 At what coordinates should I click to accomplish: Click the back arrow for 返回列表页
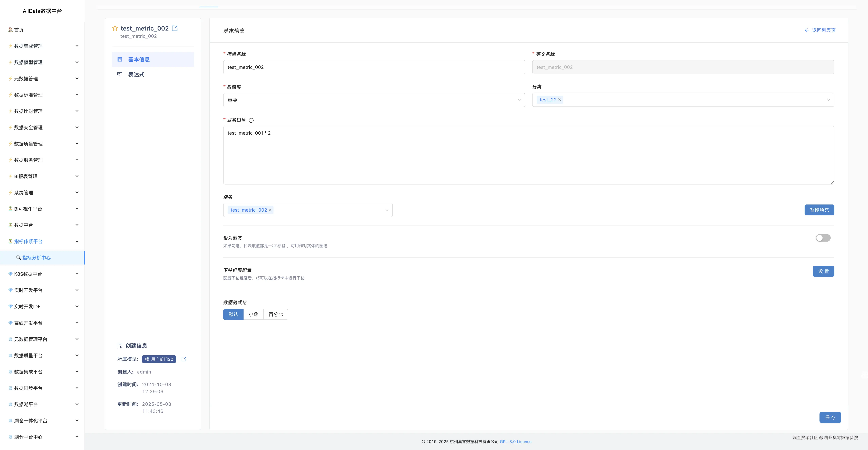pos(807,30)
